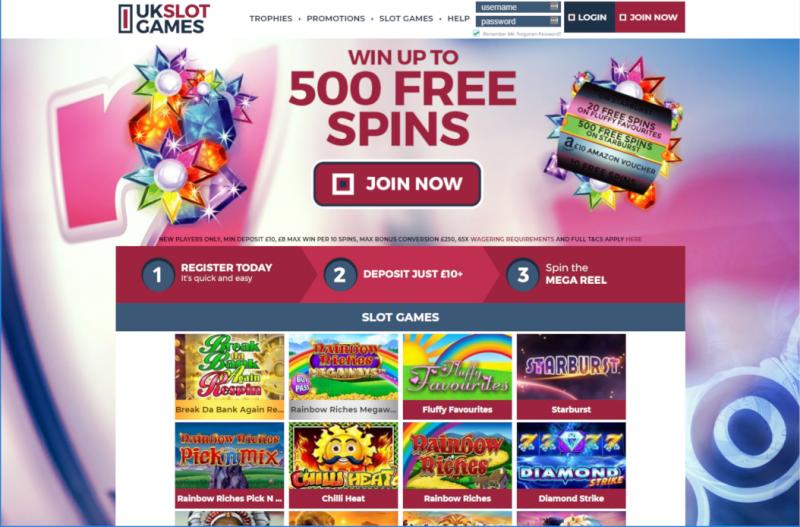800x527 pixels.
Task: Open the Trophies menu item
Action: 271,18
